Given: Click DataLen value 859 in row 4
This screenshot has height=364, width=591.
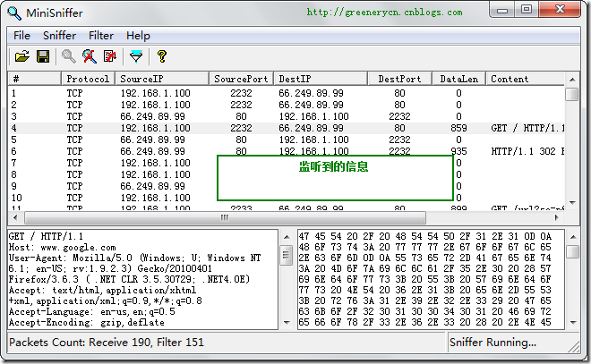Looking at the screenshot, I should [458, 128].
